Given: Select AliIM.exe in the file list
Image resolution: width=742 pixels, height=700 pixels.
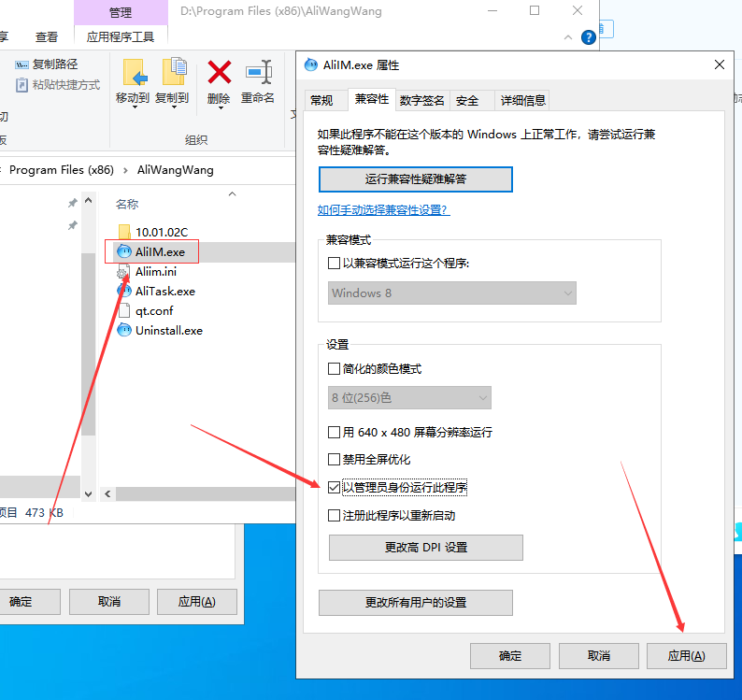Looking at the screenshot, I should point(160,251).
